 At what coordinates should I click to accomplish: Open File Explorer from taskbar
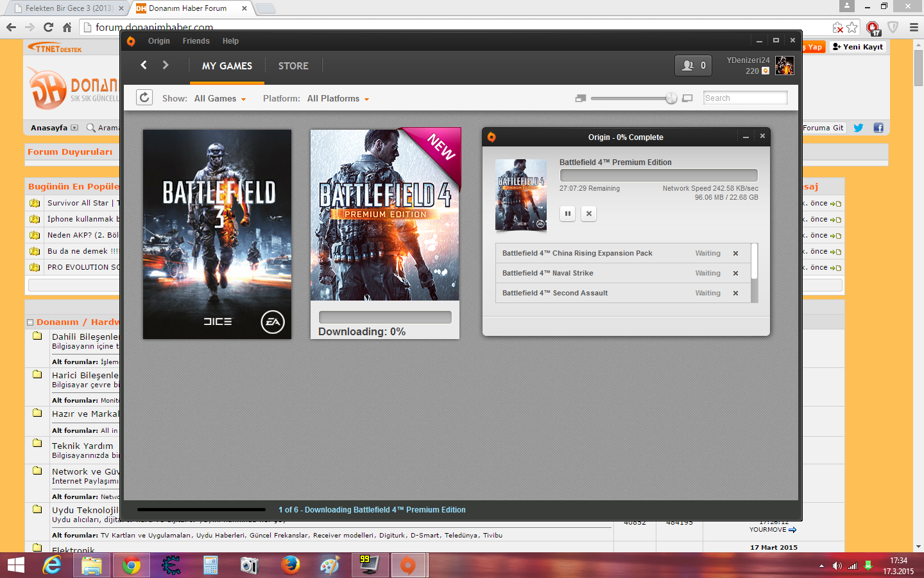pyautogui.click(x=91, y=565)
